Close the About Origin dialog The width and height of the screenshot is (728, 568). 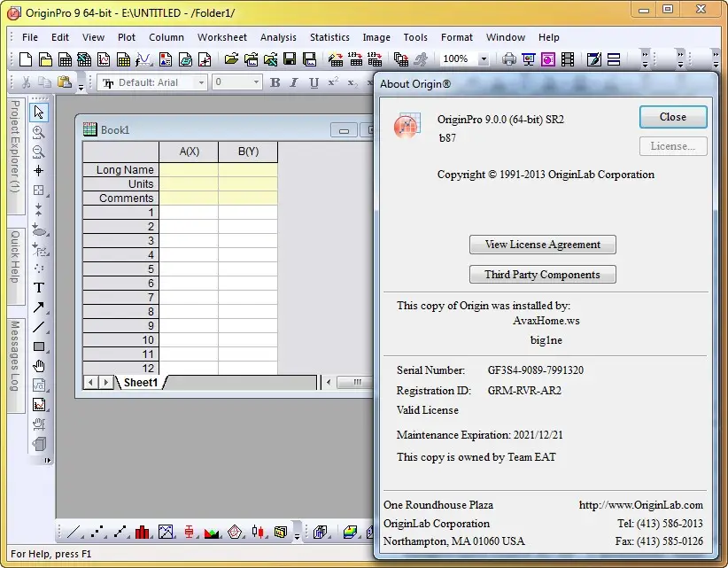[673, 117]
